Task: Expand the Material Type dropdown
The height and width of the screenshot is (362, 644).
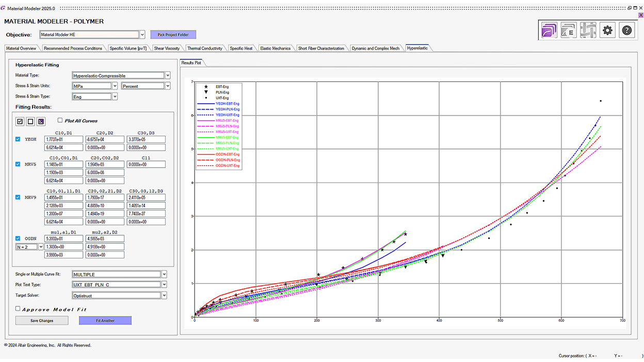Action: pos(167,75)
